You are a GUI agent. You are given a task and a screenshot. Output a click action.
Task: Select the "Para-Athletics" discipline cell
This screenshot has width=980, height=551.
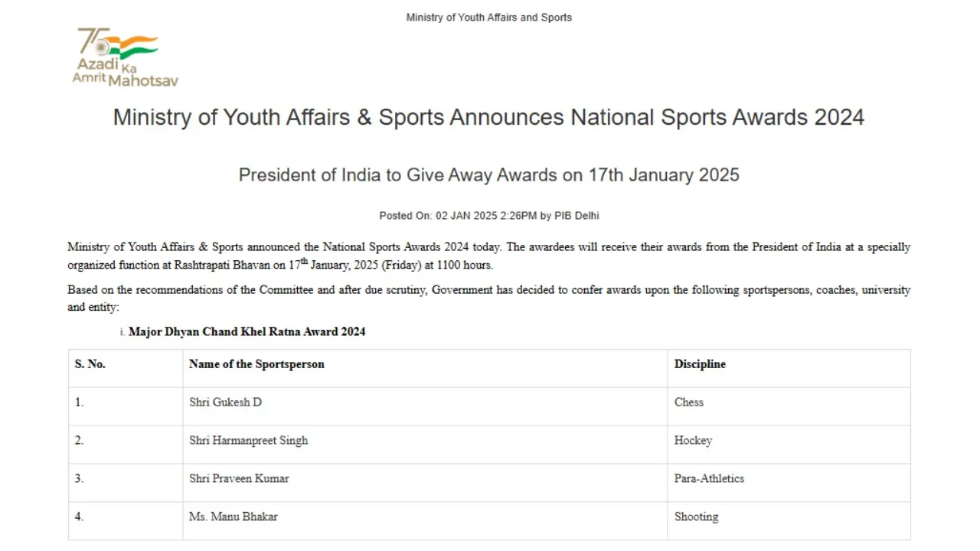(709, 479)
